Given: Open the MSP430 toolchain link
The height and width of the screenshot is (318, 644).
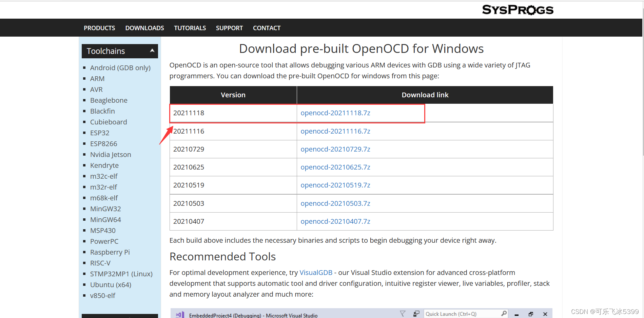Looking at the screenshot, I should pyautogui.click(x=103, y=231).
